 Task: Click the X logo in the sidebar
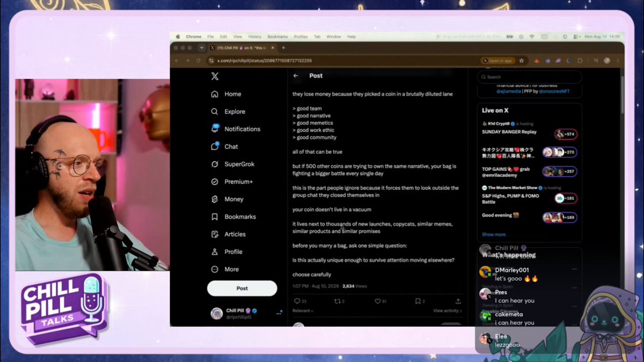[x=215, y=76]
